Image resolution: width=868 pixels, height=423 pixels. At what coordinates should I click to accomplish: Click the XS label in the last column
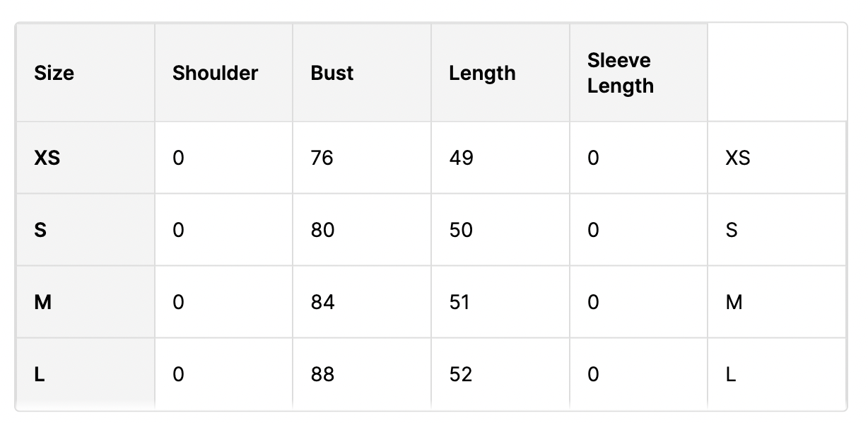click(737, 158)
